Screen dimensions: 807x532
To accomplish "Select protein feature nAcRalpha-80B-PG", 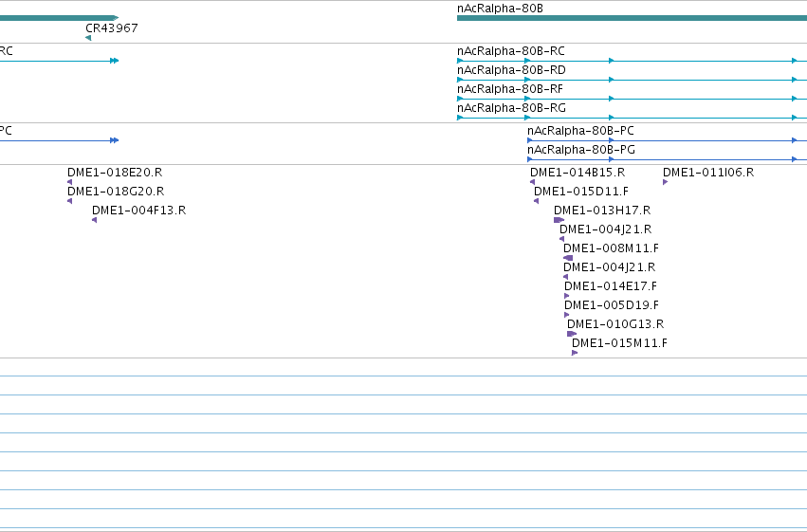I will click(x=581, y=150).
